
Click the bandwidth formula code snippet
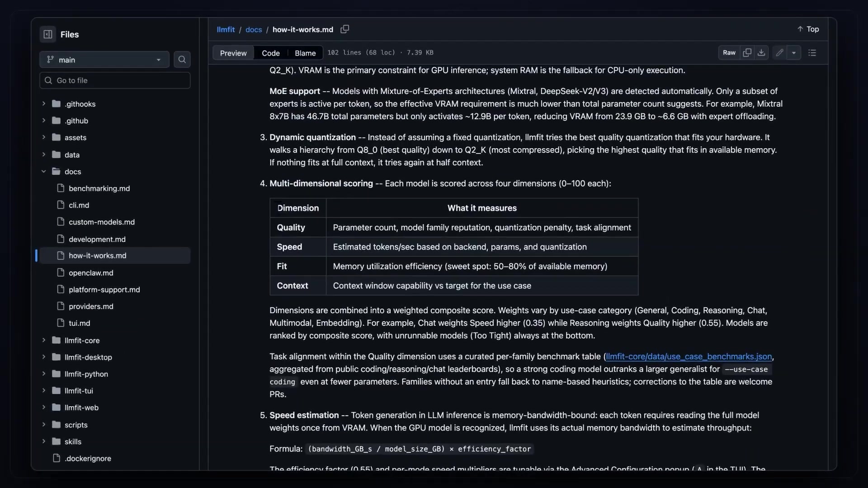coord(419,449)
